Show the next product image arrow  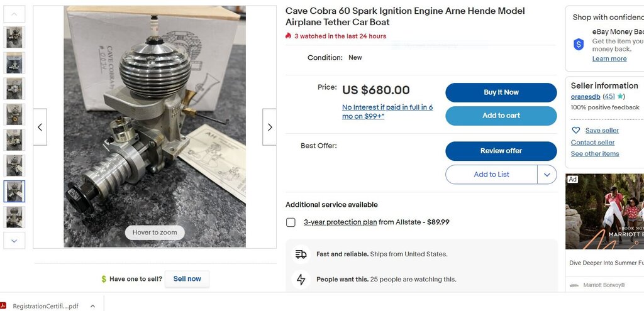(x=269, y=127)
